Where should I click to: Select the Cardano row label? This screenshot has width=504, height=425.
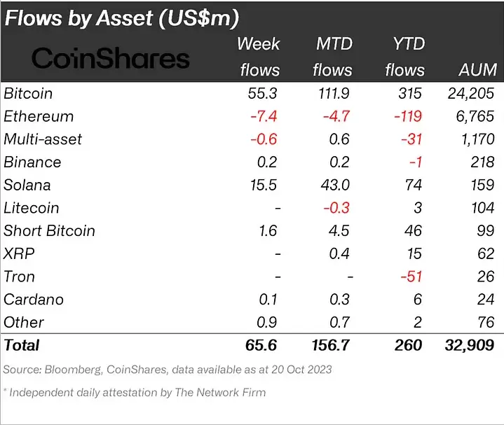(34, 300)
